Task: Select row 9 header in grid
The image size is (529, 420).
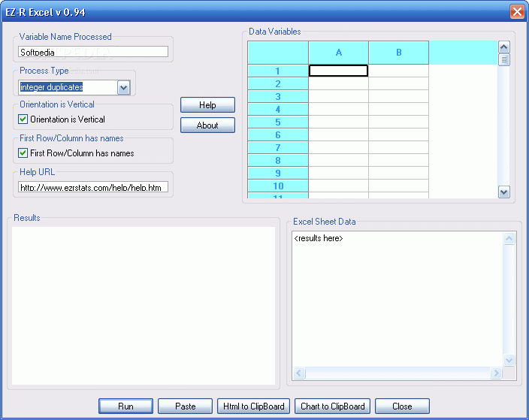Action: (278, 173)
